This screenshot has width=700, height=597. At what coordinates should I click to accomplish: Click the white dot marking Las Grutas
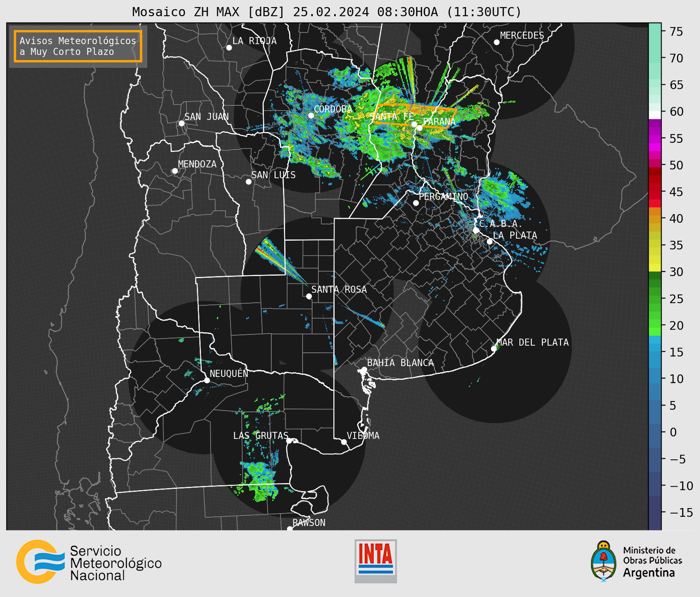point(289,440)
